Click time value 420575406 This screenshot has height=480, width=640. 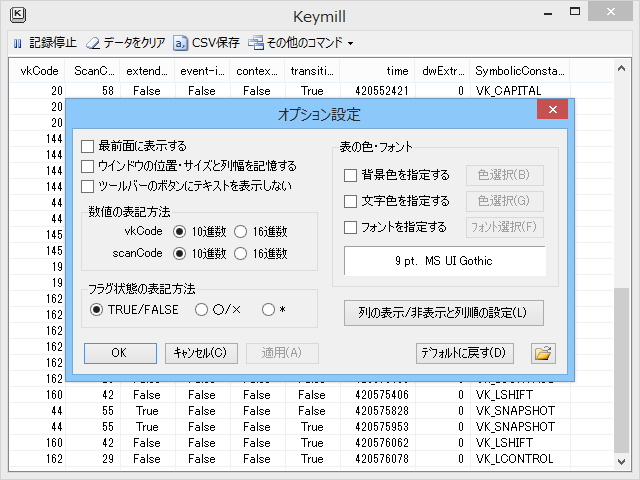coord(382,395)
